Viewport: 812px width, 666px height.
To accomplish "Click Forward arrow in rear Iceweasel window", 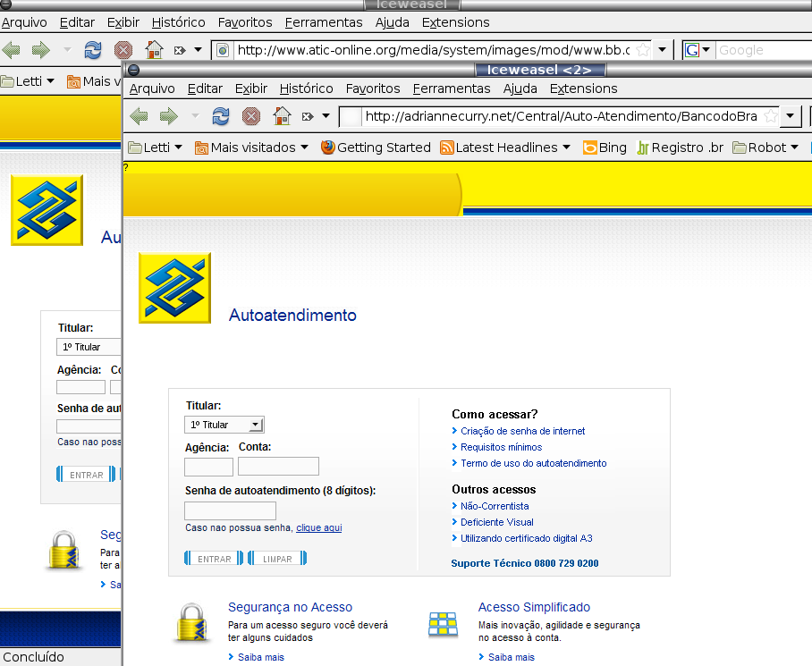I will coord(41,50).
